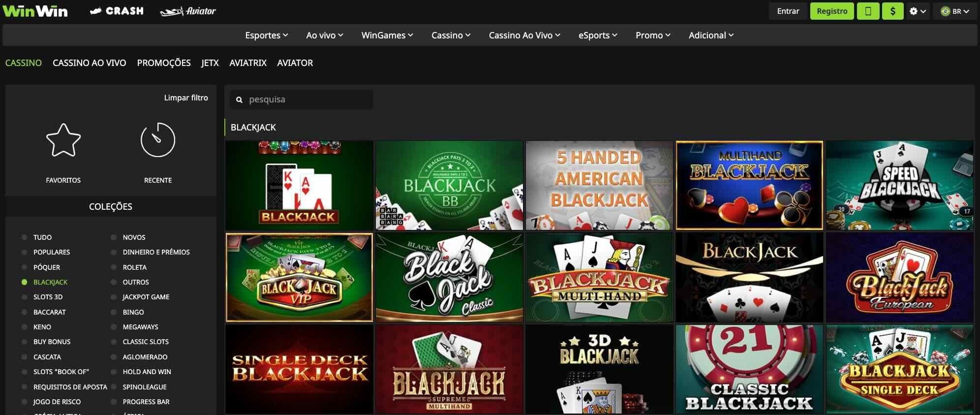Screen dimensions: 980x415
Task: Expand the Adicional dropdown menu
Action: click(711, 35)
